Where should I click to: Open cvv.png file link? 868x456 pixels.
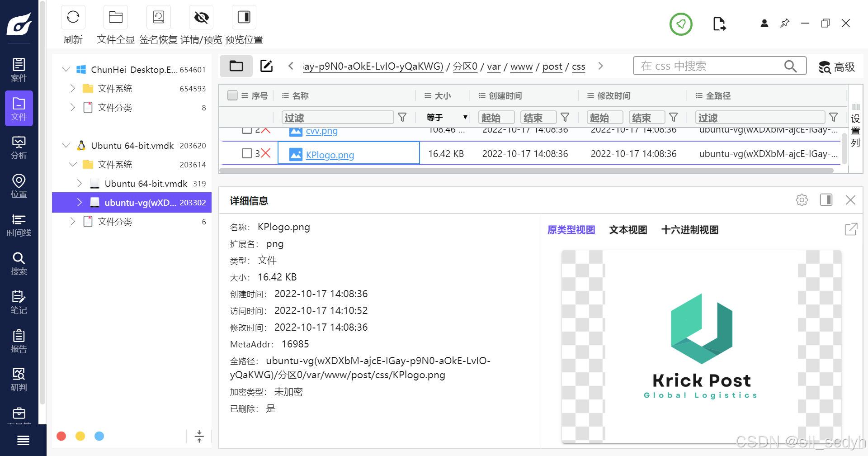point(321,131)
